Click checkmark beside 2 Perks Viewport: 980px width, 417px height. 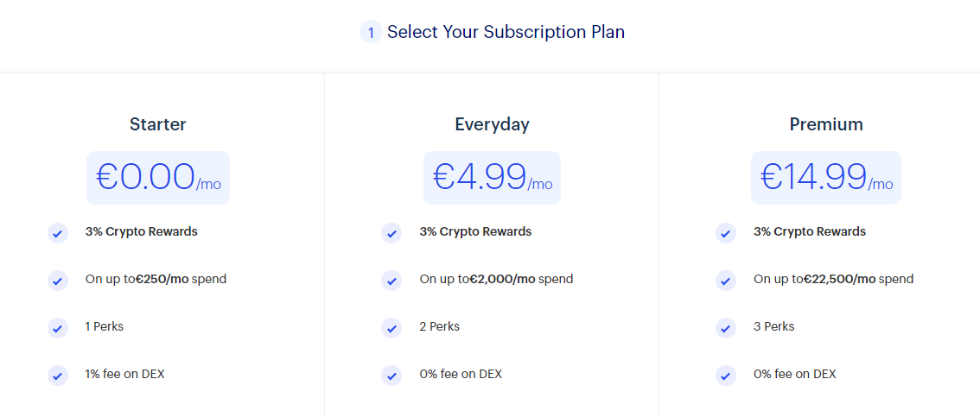391,328
